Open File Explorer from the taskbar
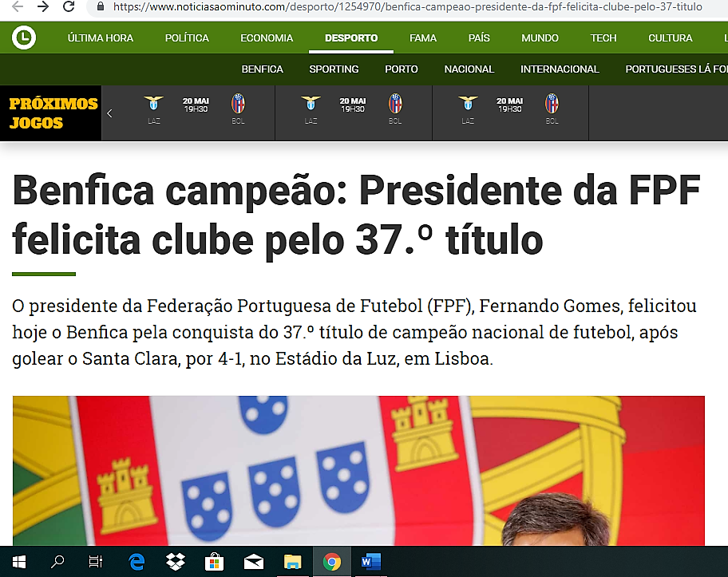 pos(292,562)
